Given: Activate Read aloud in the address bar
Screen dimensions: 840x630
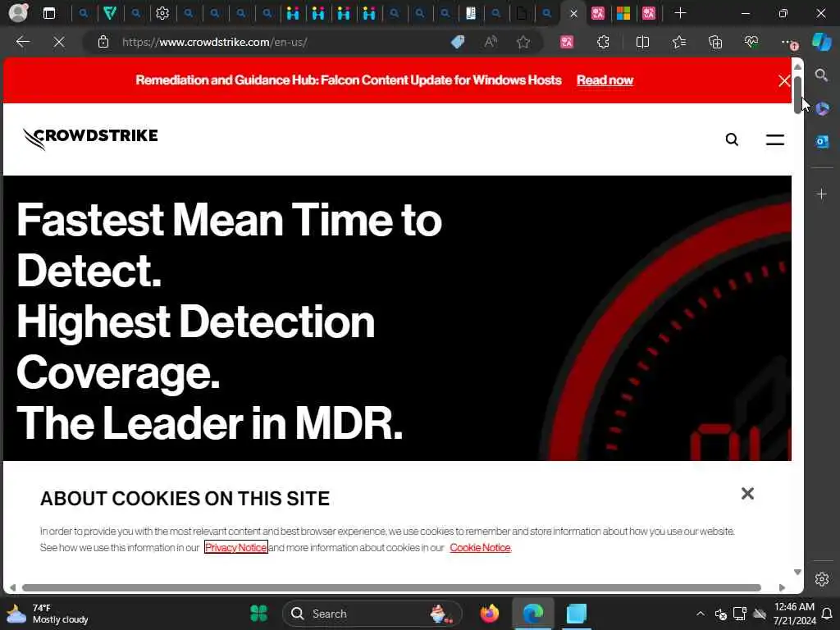Looking at the screenshot, I should coord(491,42).
